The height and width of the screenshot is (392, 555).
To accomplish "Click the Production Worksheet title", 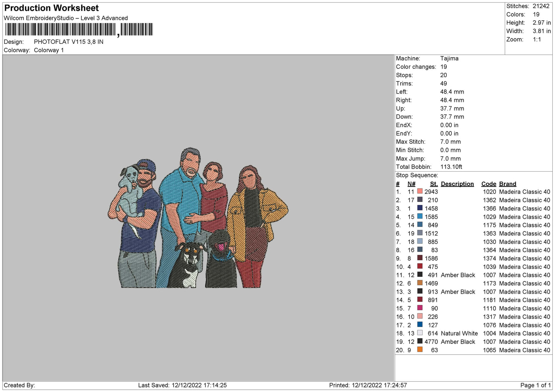I will pos(51,8).
